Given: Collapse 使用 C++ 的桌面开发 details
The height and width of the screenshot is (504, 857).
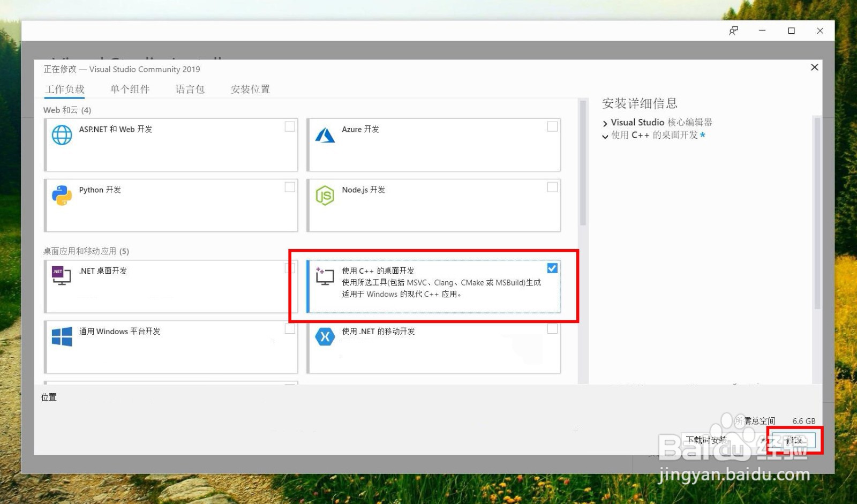Looking at the screenshot, I should (x=605, y=136).
